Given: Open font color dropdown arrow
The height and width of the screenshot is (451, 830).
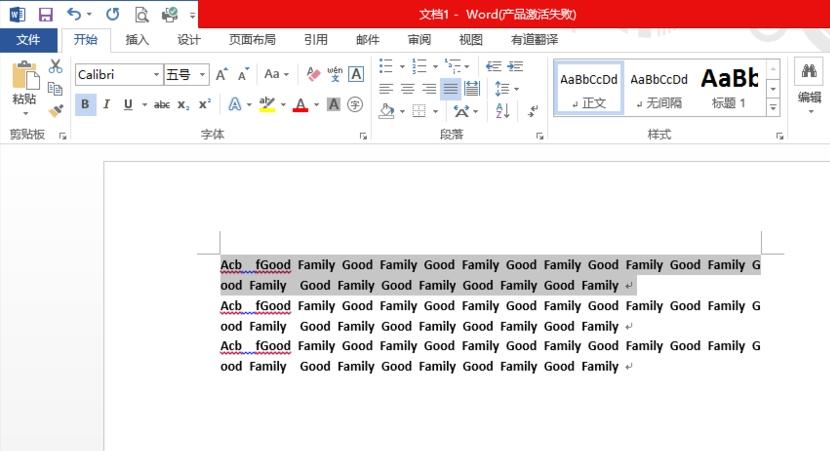Looking at the screenshot, I should pyautogui.click(x=317, y=105).
